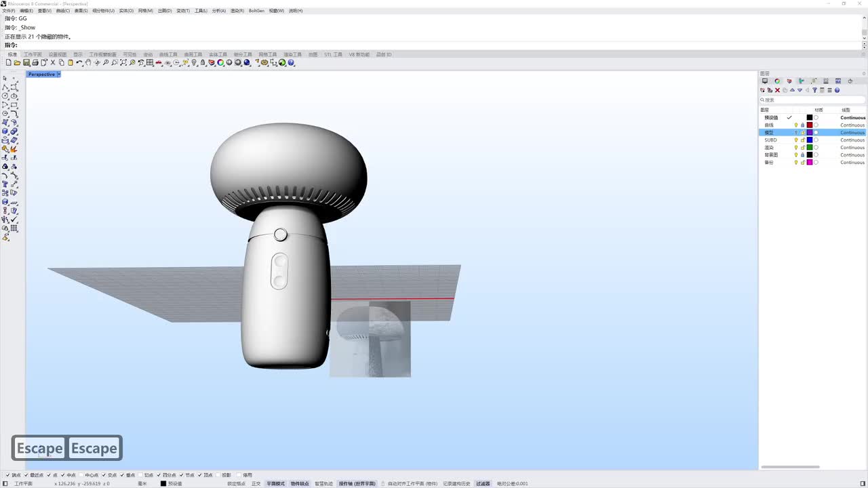The width and height of the screenshot is (868, 488).
Task: Click the four-viewport layout icon
Action: pos(150,62)
